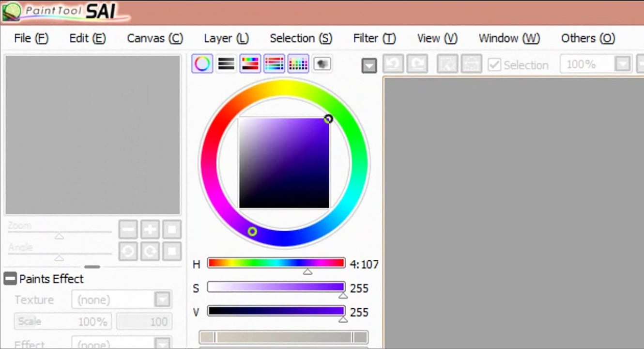Open the Texture dropdown
This screenshot has width=644, height=349.
click(122, 300)
